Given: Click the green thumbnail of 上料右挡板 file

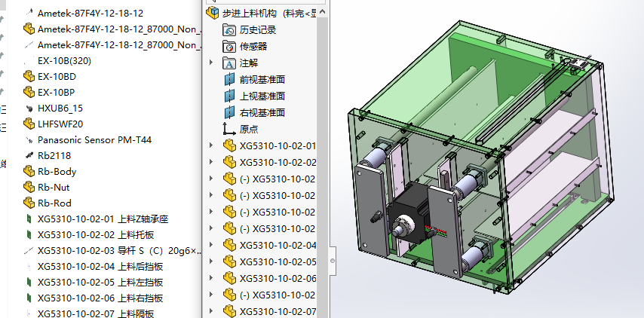Looking at the screenshot, I should tap(29, 298).
